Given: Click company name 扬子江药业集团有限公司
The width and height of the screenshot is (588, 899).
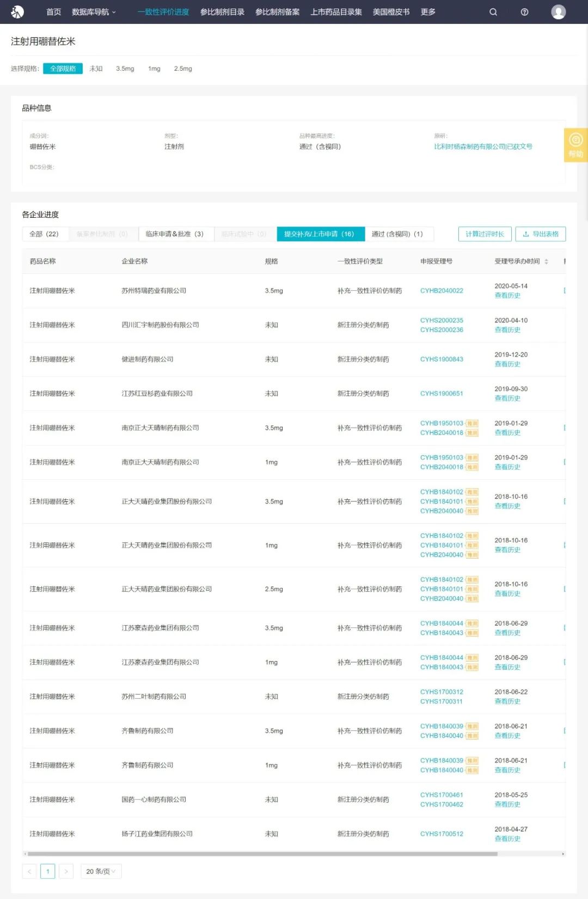Looking at the screenshot, I should click(157, 834).
